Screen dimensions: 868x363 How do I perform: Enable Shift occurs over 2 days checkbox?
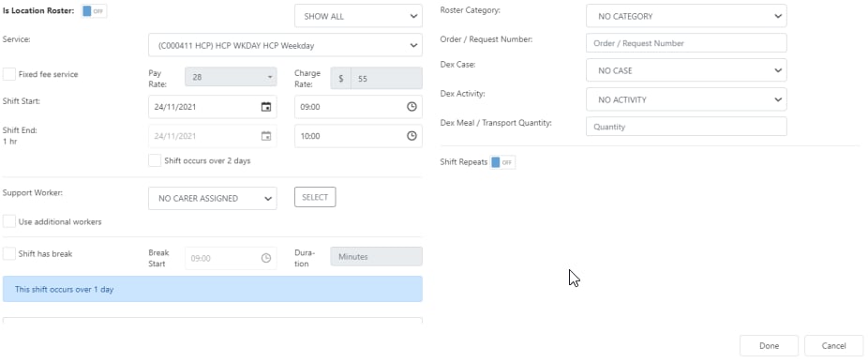pos(155,160)
